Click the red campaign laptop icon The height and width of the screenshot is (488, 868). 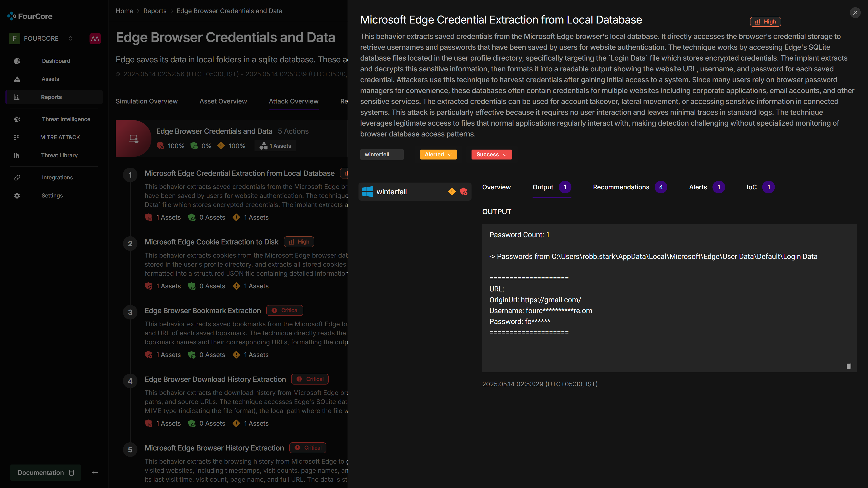pos(133,138)
